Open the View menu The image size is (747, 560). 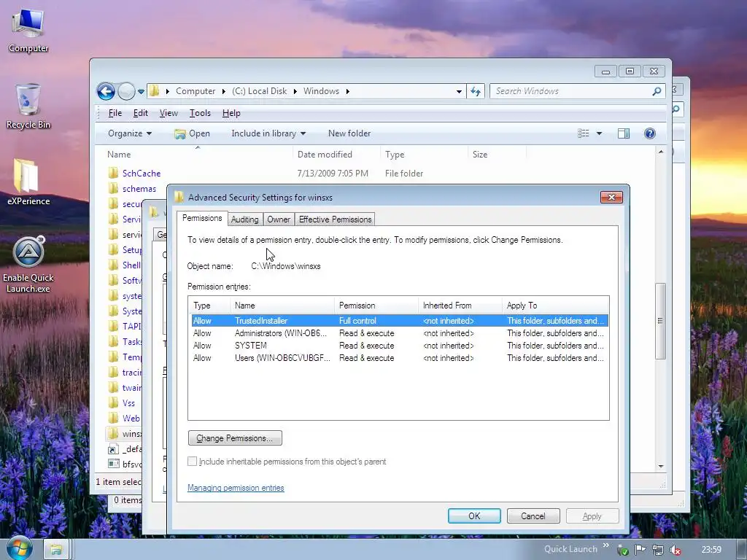(x=169, y=113)
